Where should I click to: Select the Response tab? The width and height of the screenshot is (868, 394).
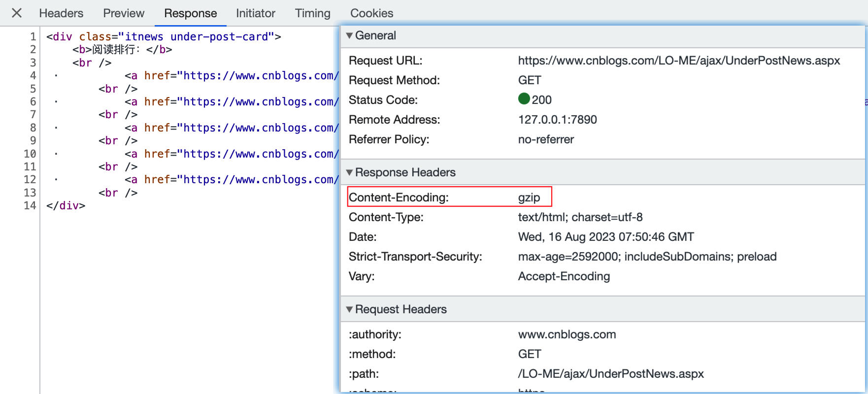point(190,13)
